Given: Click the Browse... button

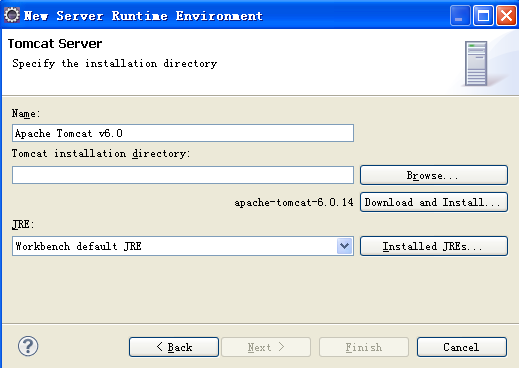Looking at the screenshot, I should click(x=434, y=175).
